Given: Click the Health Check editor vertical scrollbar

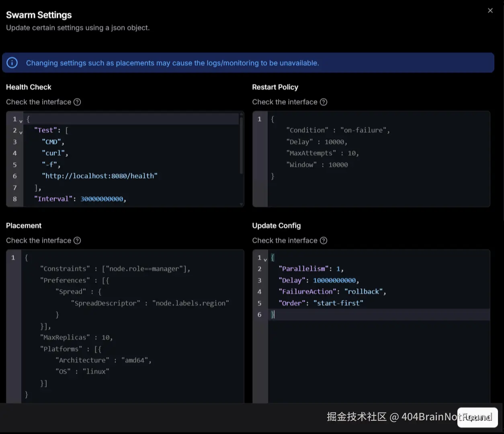Looking at the screenshot, I should (241, 145).
